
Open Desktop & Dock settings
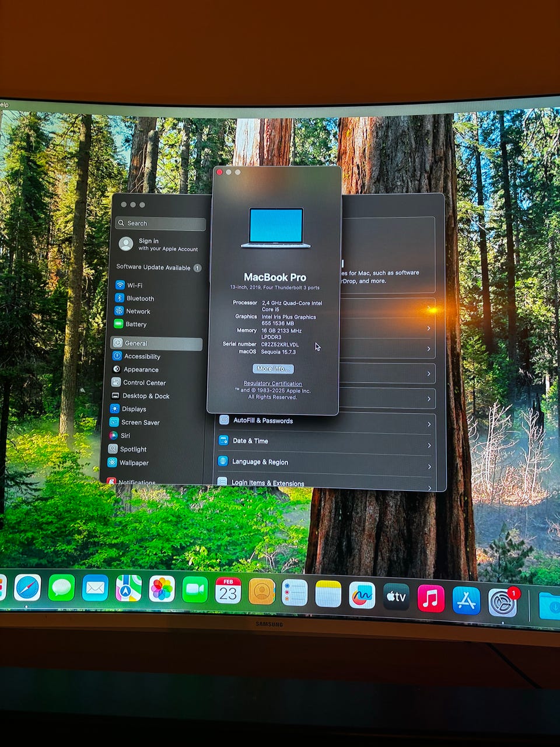point(145,396)
